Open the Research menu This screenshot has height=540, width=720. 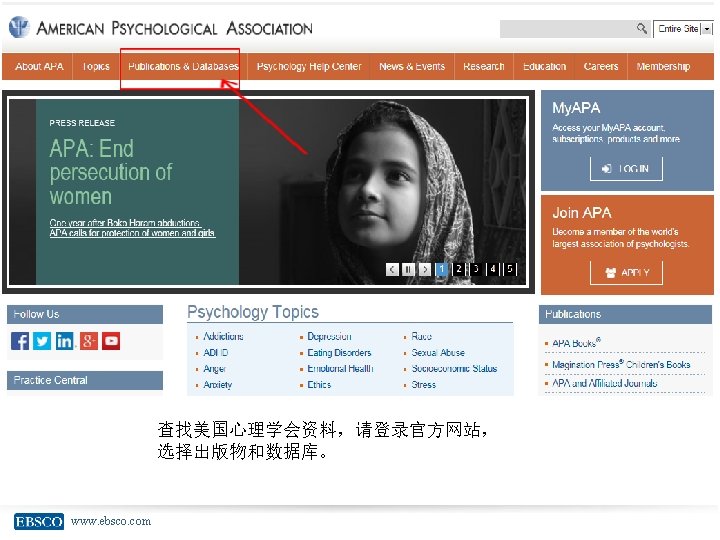[484, 67]
